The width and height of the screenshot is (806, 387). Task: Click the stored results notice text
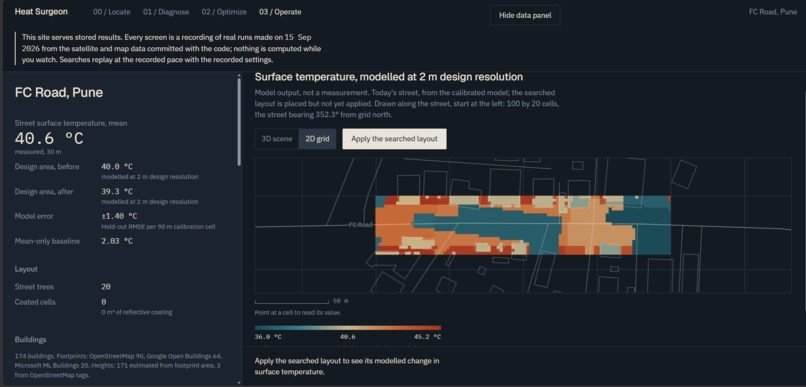pos(172,48)
